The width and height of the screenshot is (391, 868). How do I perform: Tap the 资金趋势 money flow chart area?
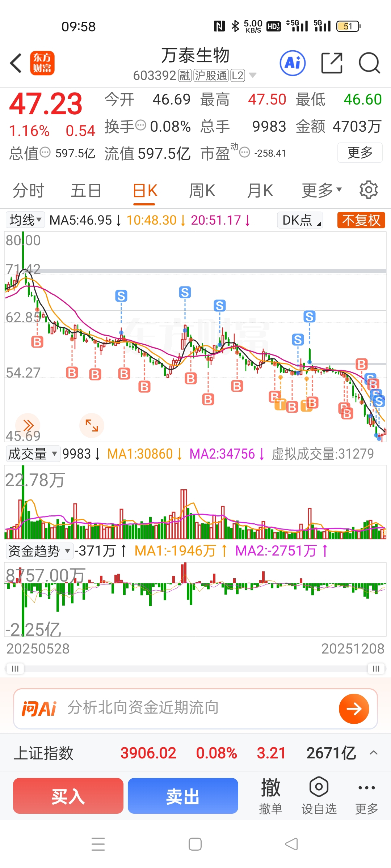click(195, 599)
